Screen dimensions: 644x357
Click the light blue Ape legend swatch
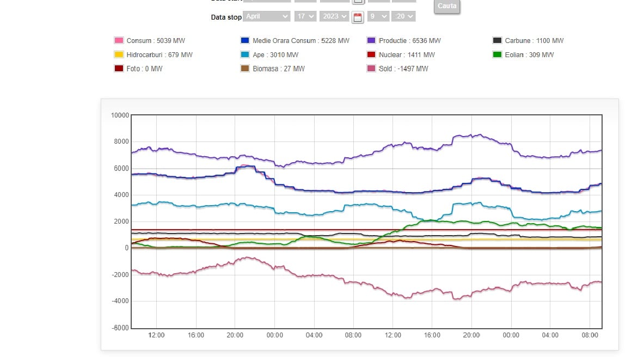(x=245, y=54)
